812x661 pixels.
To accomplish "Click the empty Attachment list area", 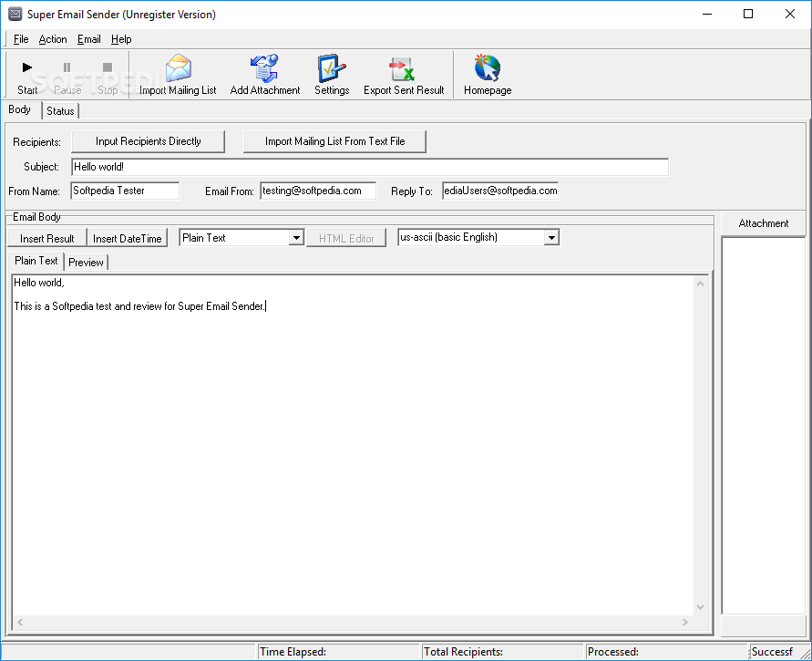I will 764,426.
